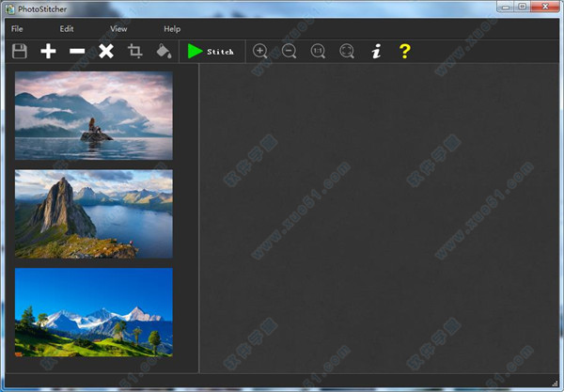564x392 pixels.
Task: Clear all images with the X icon
Action: pos(106,52)
